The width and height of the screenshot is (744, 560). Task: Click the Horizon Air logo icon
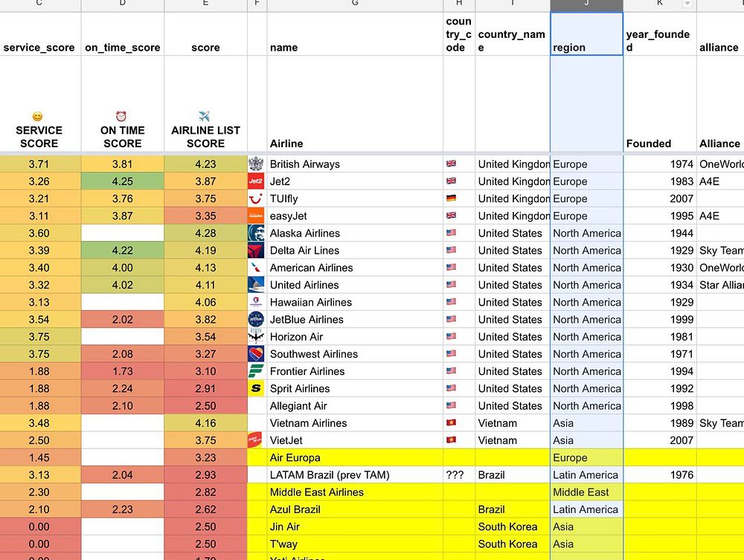[256, 337]
